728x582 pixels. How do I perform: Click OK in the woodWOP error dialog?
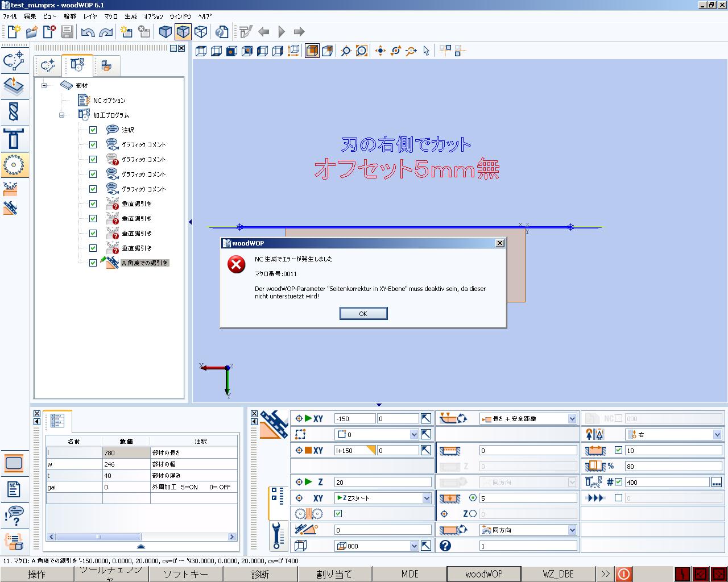[363, 314]
